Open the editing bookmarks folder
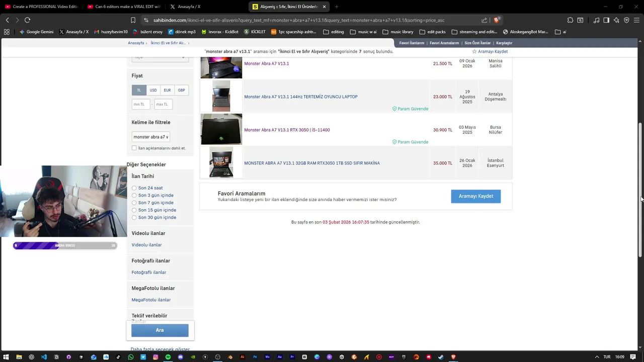This screenshot has height=362, width=644. (334, 32)
